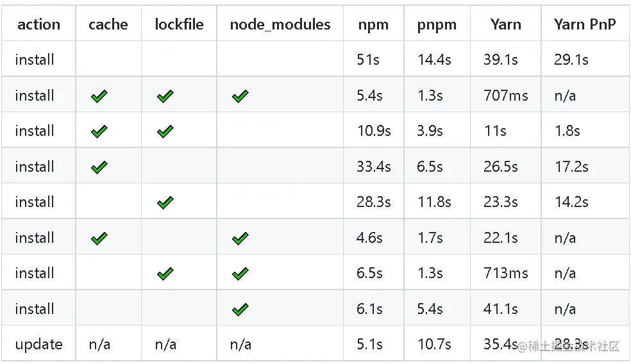631x364 pixels.
Task: Click the 51s npm timing cell
Action: click(368, 60)
